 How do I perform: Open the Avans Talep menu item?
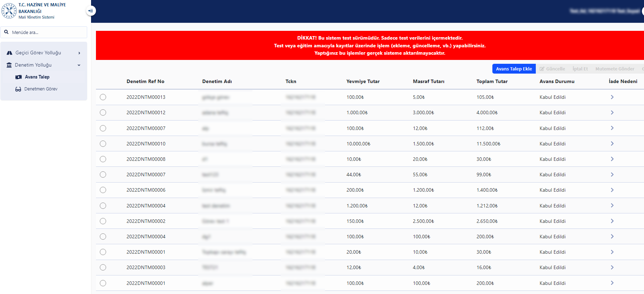pos(37,77)
